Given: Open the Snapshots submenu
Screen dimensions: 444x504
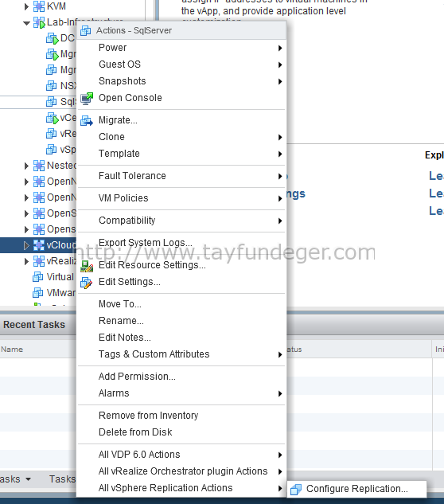Looking at the screenshot, I should click(x=181, y=81).
